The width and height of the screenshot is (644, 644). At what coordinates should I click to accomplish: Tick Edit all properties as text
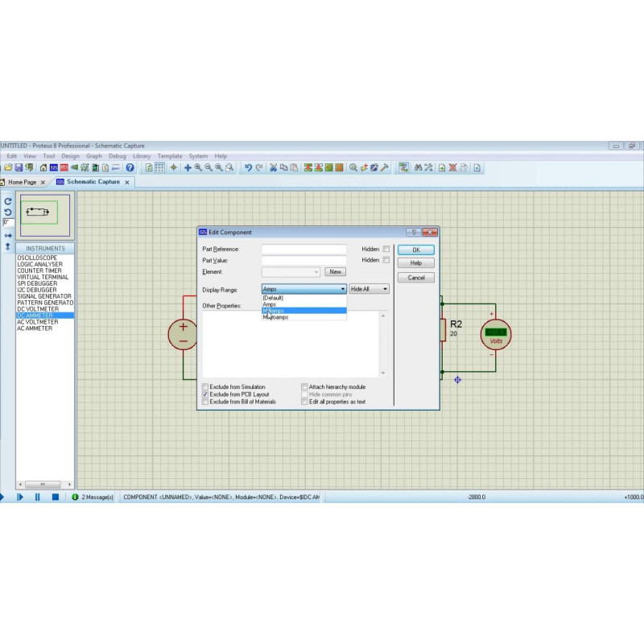[x=304, y=402]
